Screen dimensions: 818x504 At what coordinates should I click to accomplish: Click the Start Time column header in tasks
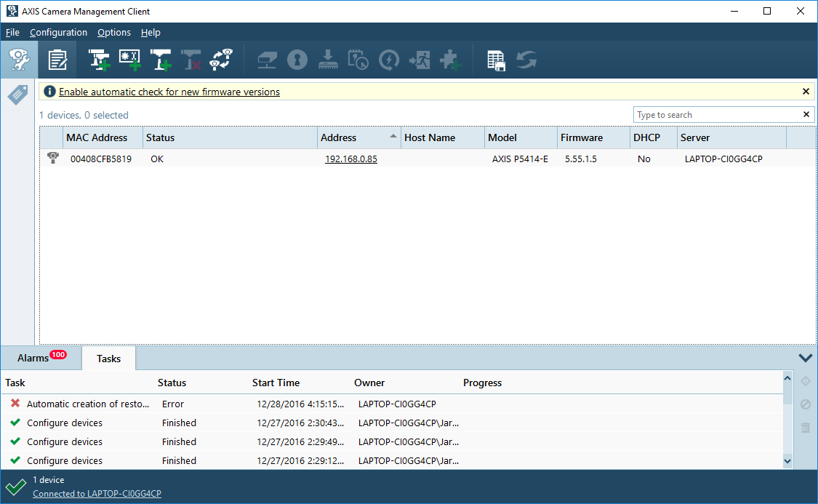[276, 383]
